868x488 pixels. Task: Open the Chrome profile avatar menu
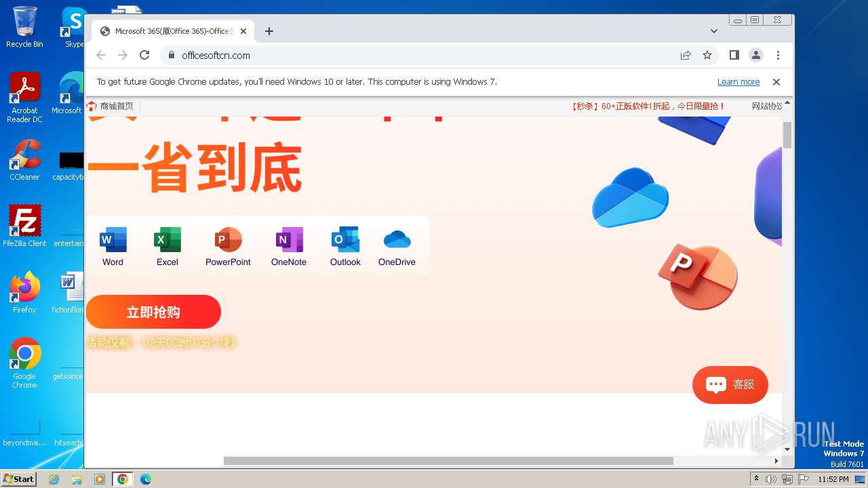tap(755, 55)
